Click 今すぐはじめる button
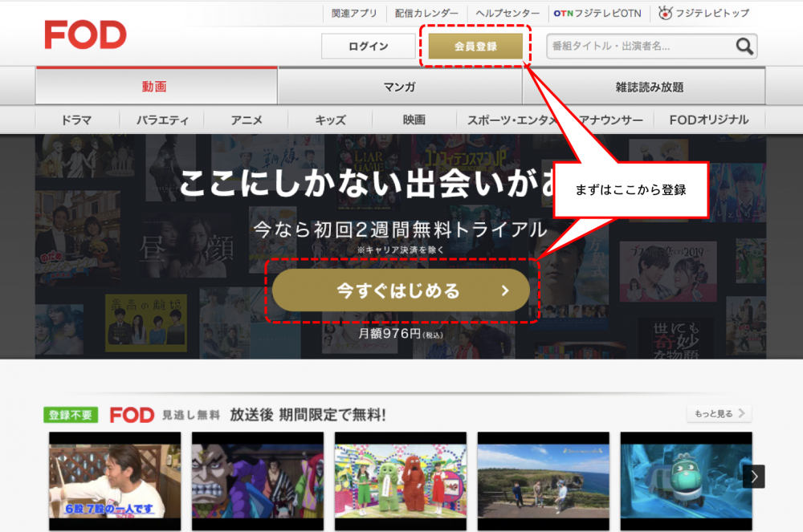This screenshot has width=803, height=532. pyautogui.click(x=401, y=290)
